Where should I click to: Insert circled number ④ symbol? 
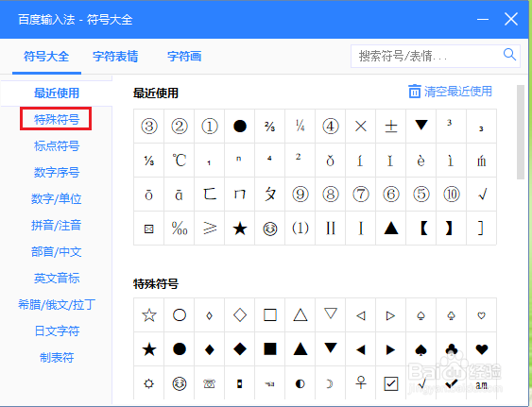330,127
